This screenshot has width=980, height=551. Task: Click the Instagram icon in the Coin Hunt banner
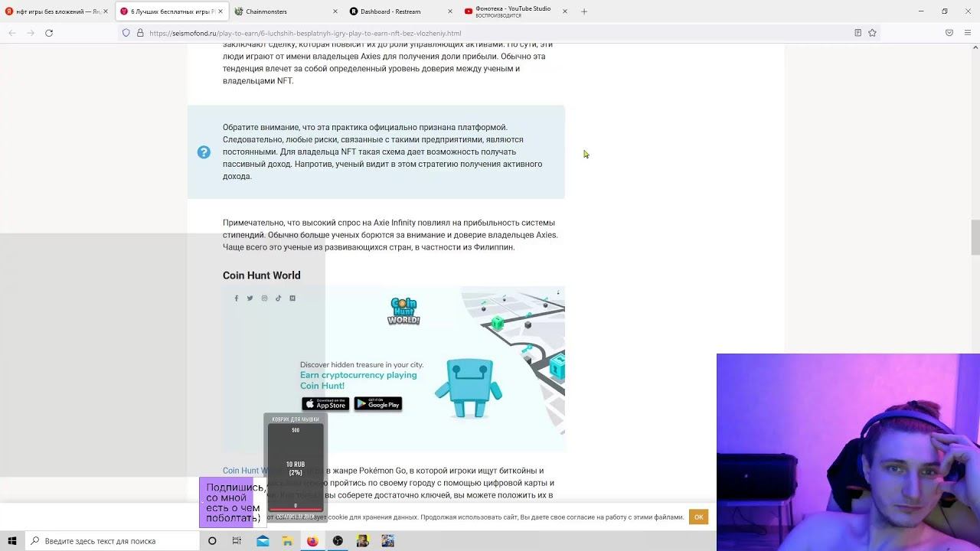click(x=264, y=298)
